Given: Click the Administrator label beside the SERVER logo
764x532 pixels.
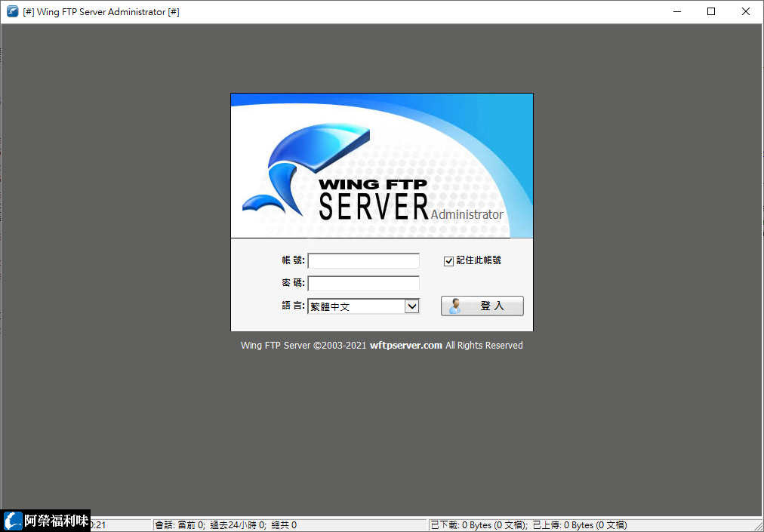Looking at the screenshot, I should coord(468,214).
